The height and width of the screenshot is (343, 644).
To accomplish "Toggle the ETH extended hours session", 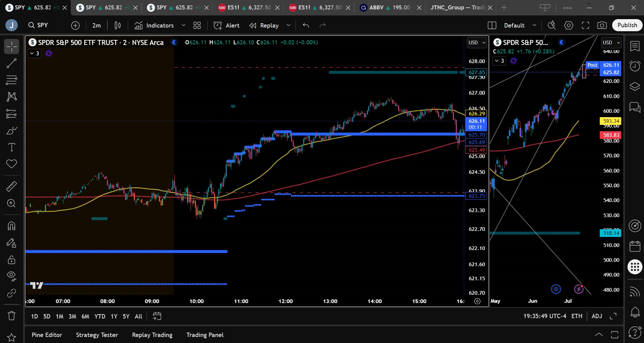I will (x=577, y=316).
